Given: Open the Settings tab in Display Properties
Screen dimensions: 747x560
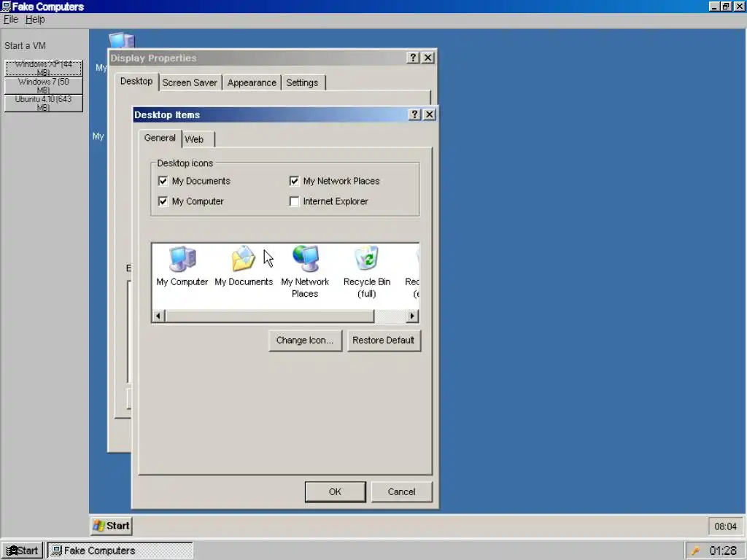Looking at the screenshot, I should pyautogui.click(x=303, y=82).
